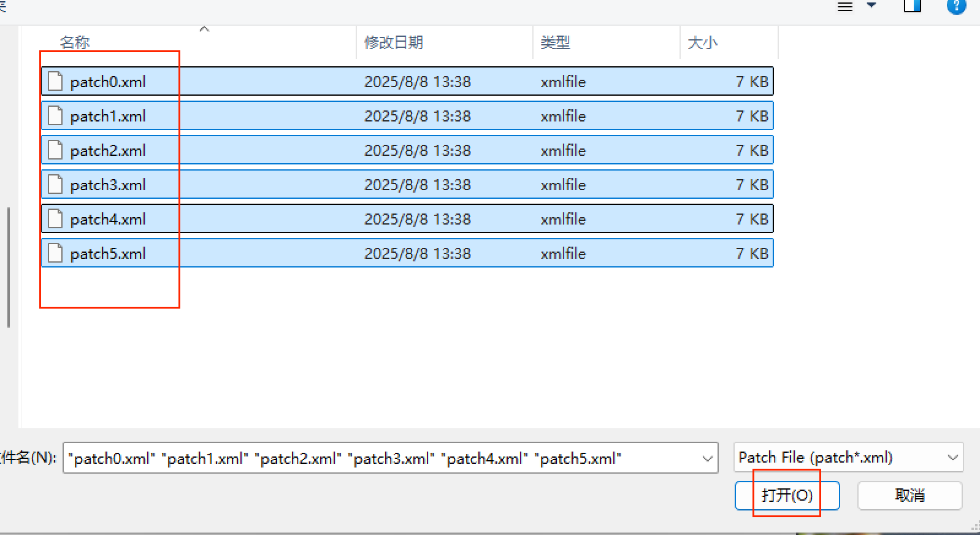
Task: Pick the patch3.xml file icon
Action: [x=56, y=185]
